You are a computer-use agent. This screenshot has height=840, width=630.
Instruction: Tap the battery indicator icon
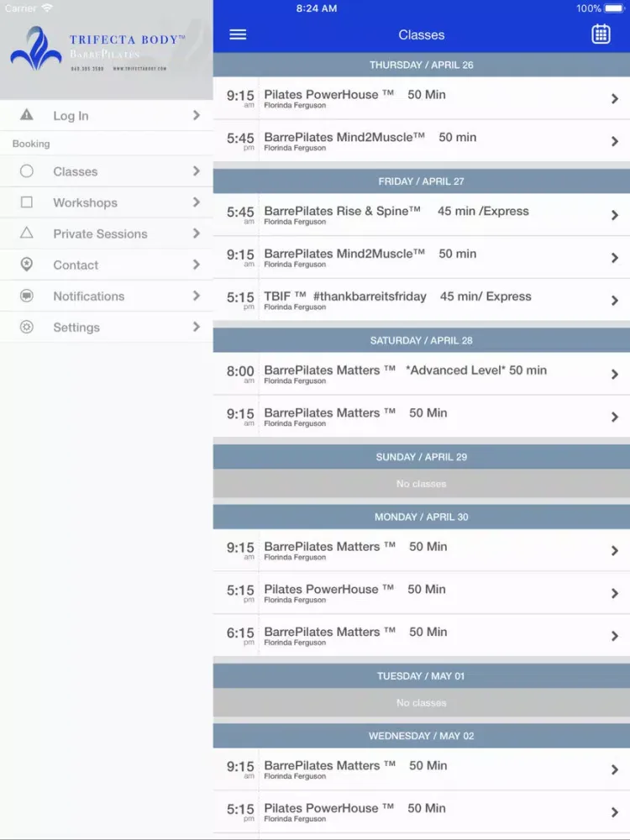click(614, 8)
